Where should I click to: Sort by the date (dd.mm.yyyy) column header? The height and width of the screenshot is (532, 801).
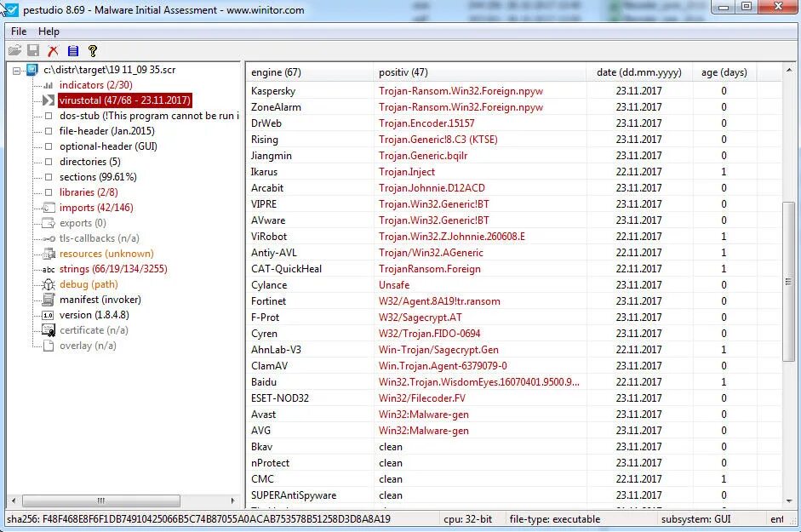tap(639, 72)
